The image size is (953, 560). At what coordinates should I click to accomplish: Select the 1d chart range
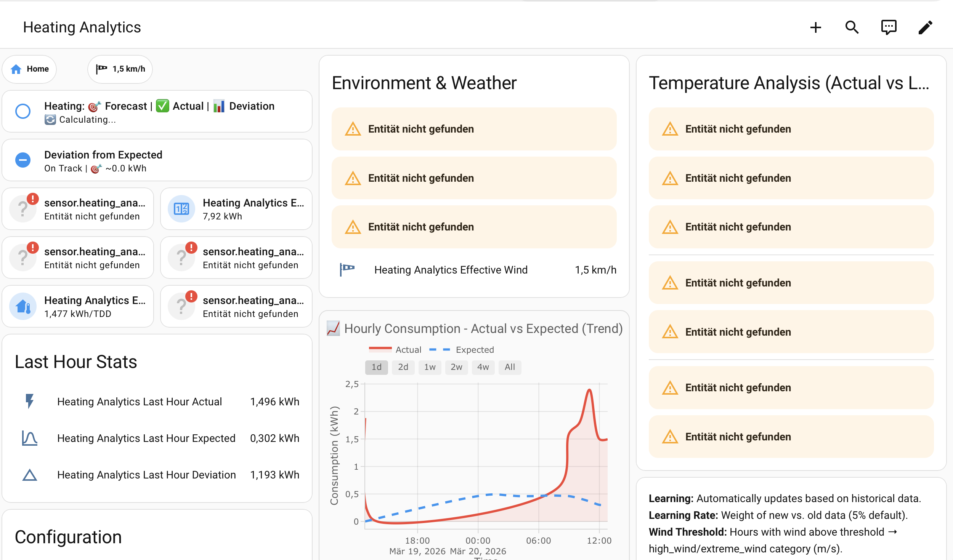coord(376,367)
